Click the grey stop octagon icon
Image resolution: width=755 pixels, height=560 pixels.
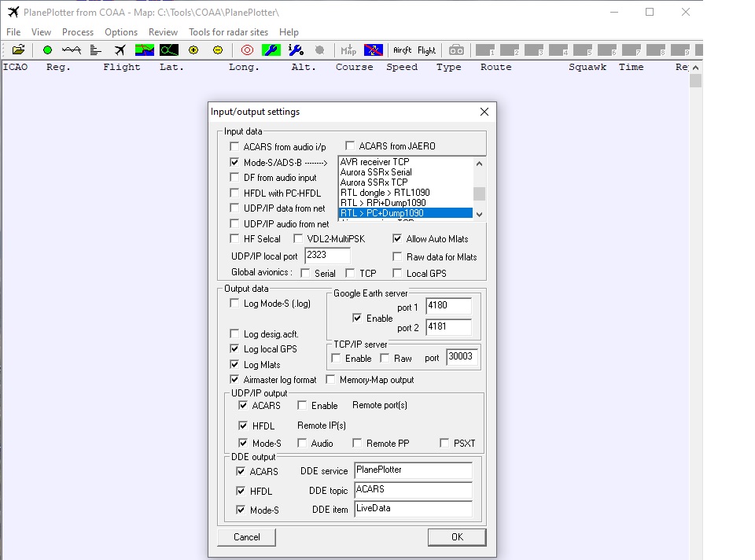tap(320, 50)
